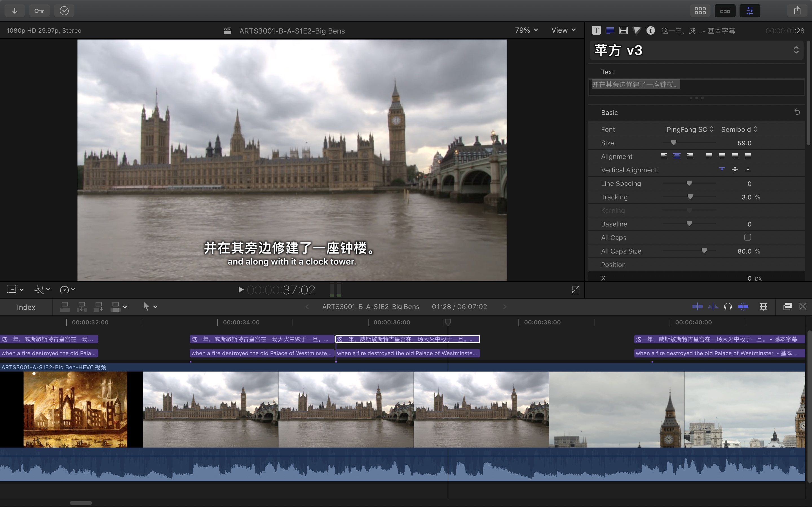The image size is (812, 507).
Task: Click the Import Media arrow icon
Action: 15,11
